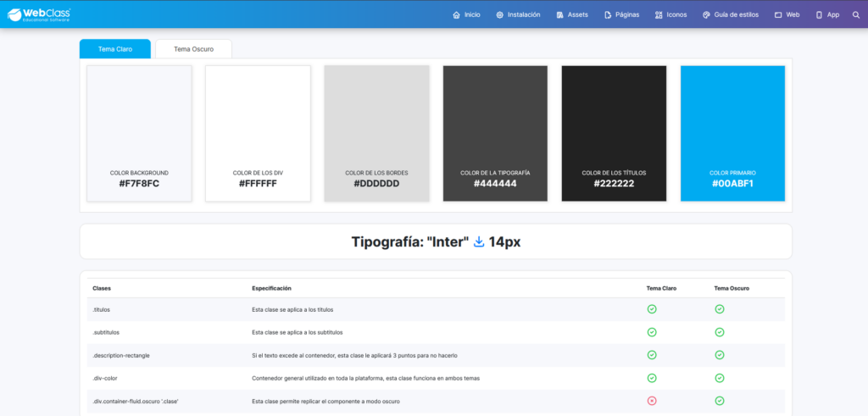
Task: Switch to the Tema Oscuro tab
Action: [x=193, y=49]
